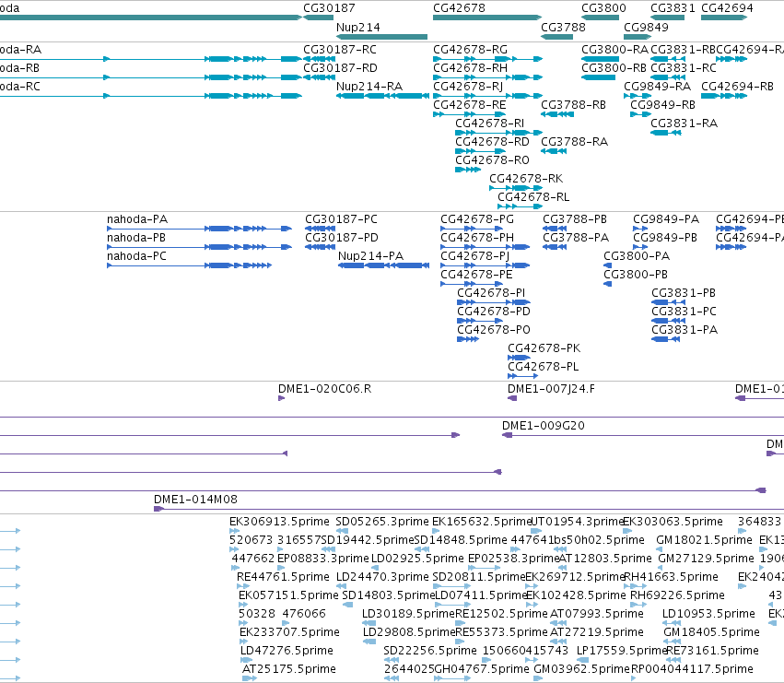Click the CG42678 gene feature

pyautogui.click(x=487, y=18)
